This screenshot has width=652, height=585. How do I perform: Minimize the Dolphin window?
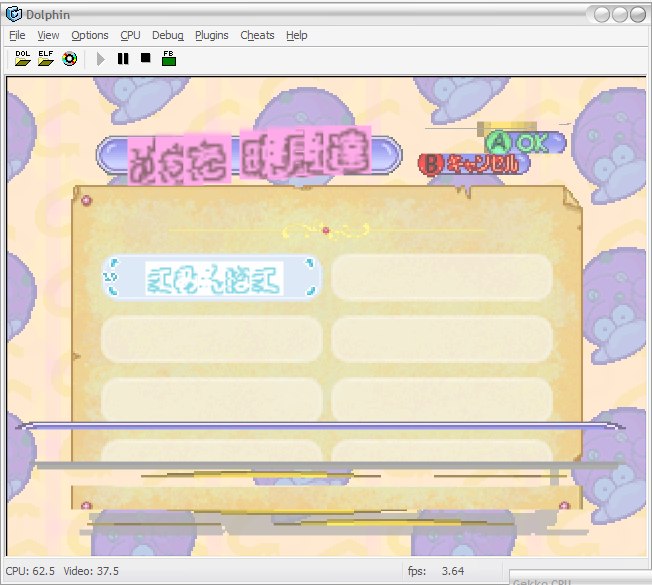click(x=601, y=15)
